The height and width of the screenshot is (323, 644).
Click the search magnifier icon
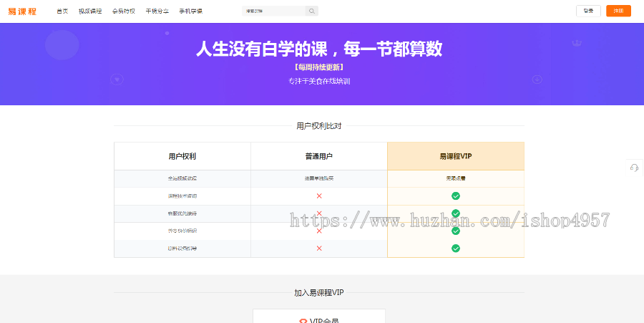[312, 11]
